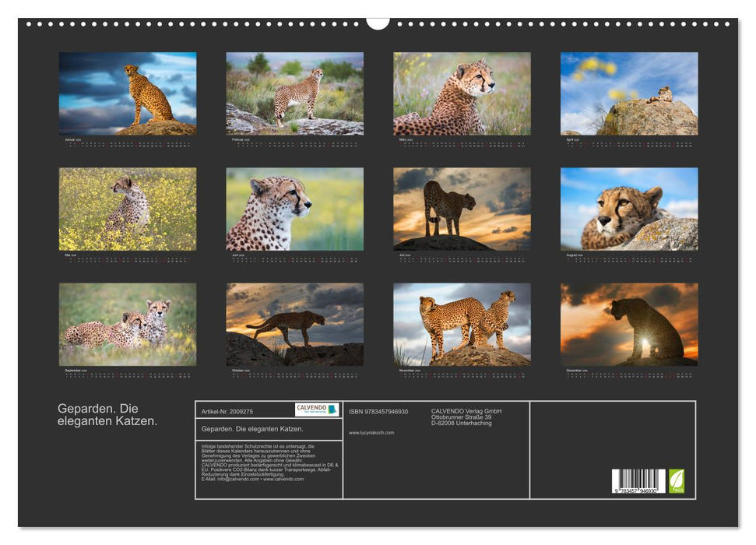Select the February standing cheetah thumbnail

tap(294, 94)
